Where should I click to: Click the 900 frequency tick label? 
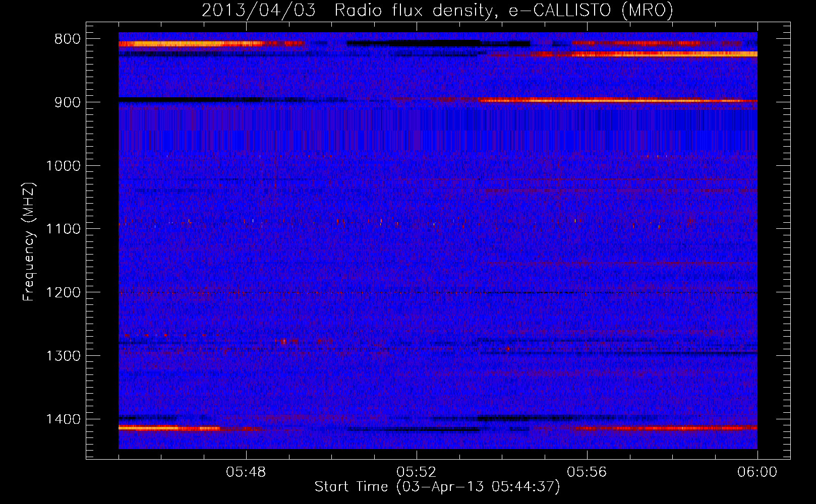click(x=68, y=102)
